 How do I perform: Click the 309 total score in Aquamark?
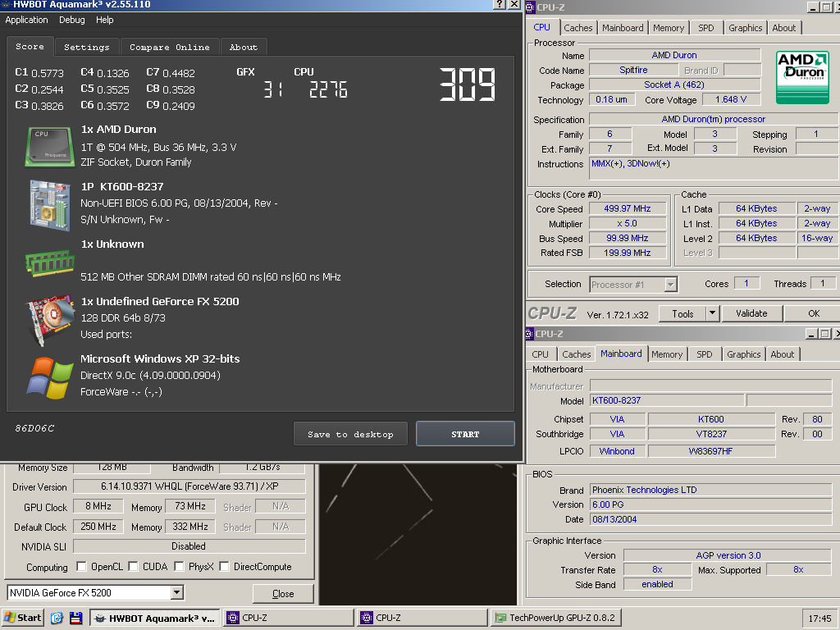pyautogui.click(x=467, y=84)
